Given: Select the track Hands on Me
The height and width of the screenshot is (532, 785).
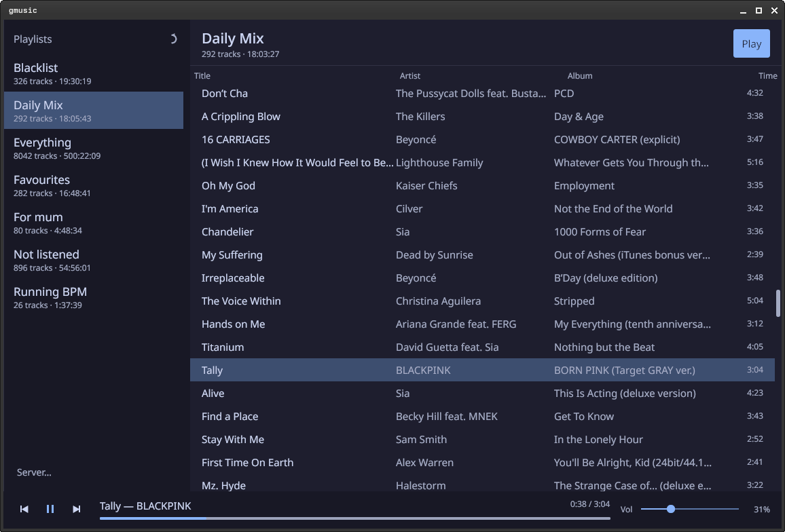Looking at the screenshot, I should click(482, 323).
